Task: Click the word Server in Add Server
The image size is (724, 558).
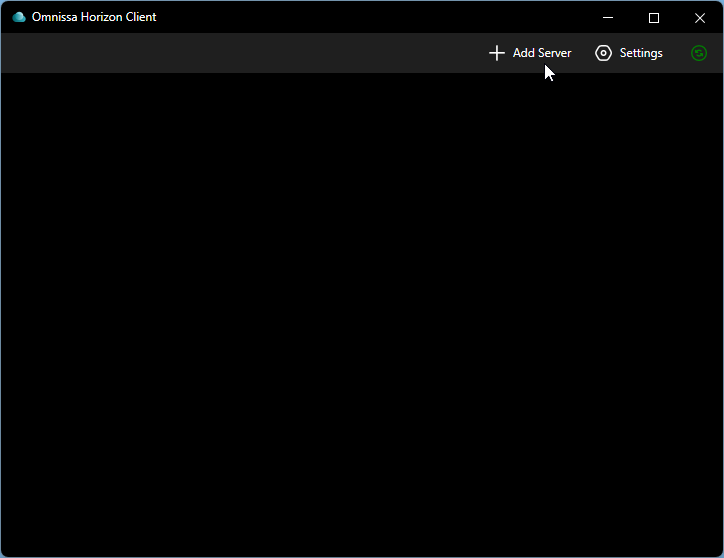Action: 554,53
